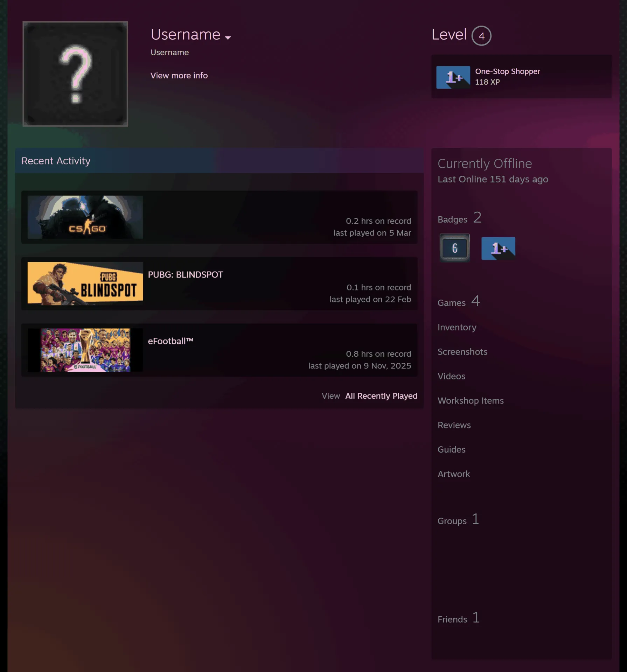The image size is (627, 672).
Task: Expand the Username dropdown arrow
Action: click(228, 38)
